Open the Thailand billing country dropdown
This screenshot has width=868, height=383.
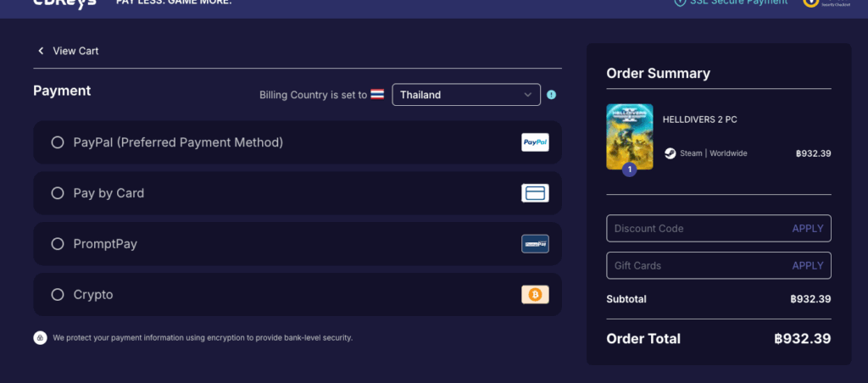point(466,95)
